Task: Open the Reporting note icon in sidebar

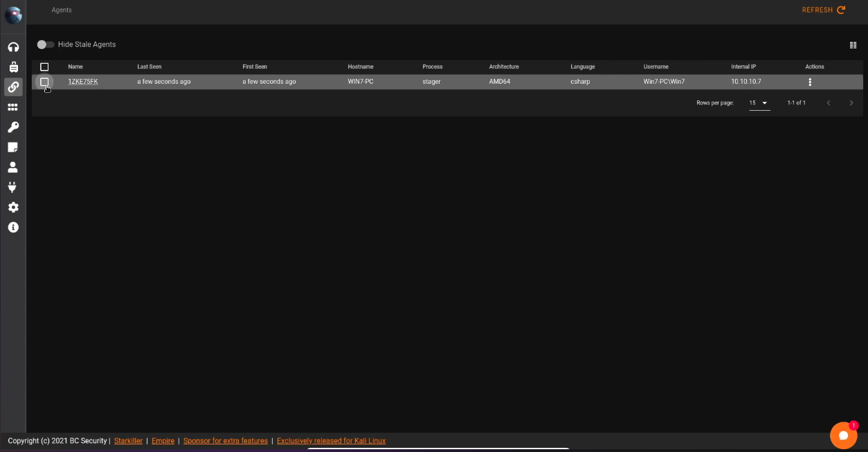Action: (13, 147)
